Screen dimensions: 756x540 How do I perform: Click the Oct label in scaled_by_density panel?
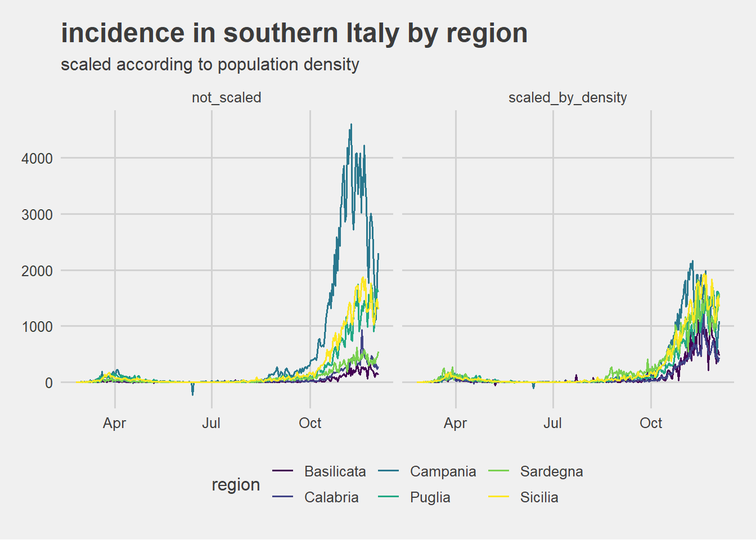point(651,423)
